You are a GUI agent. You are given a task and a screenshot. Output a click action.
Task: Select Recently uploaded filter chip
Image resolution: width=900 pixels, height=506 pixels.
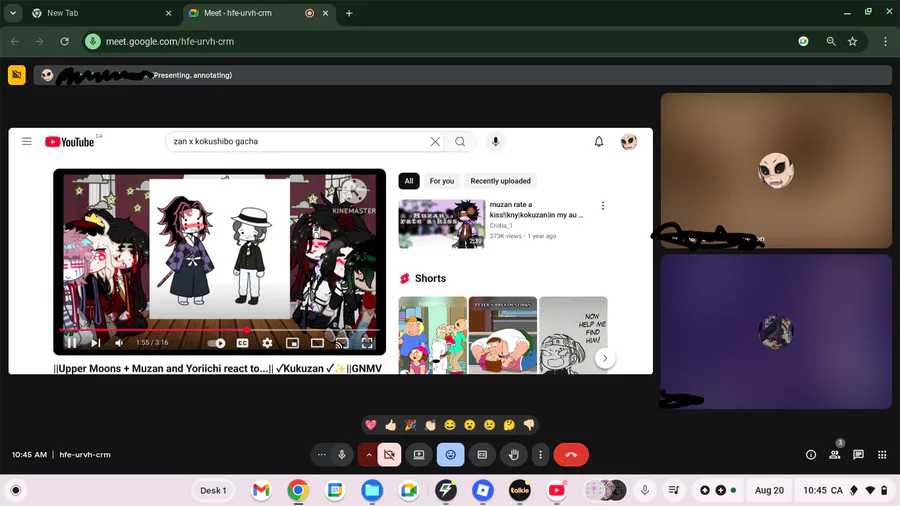[x=501, y=181]
